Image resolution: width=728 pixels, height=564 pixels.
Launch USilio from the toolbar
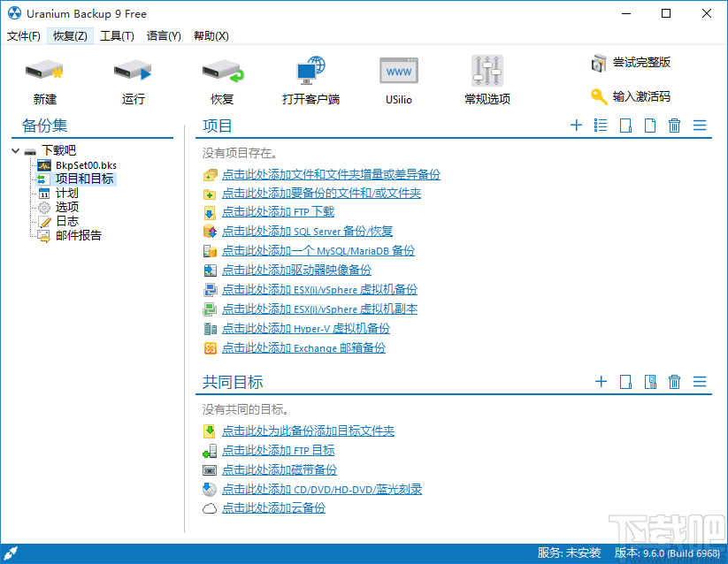coord(398,71)
